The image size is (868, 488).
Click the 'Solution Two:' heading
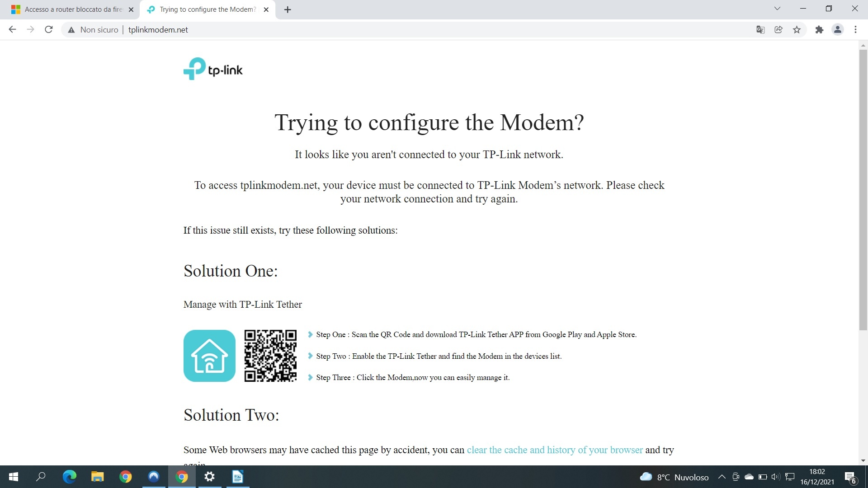click(231, 415)
